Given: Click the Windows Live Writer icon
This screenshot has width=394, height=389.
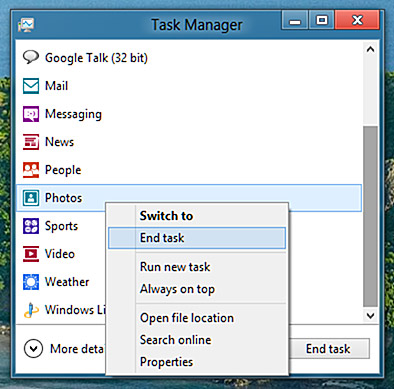Looking at the screenshot, I should coord(31,310).
